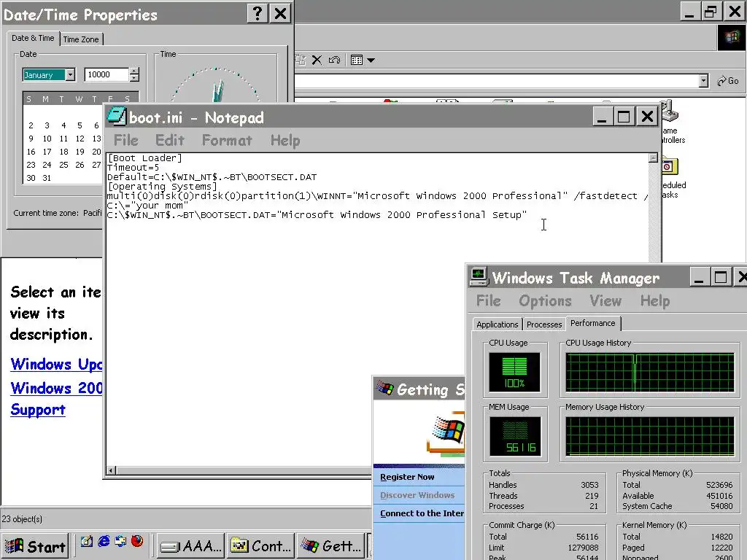Click the Getting Started window flag icon
747x560 pixels.
coord(385,389)
